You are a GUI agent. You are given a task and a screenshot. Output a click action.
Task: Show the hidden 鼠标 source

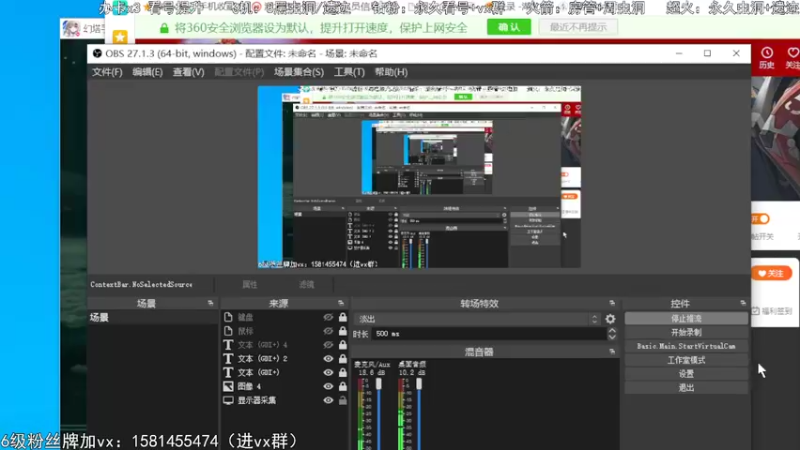328,331
